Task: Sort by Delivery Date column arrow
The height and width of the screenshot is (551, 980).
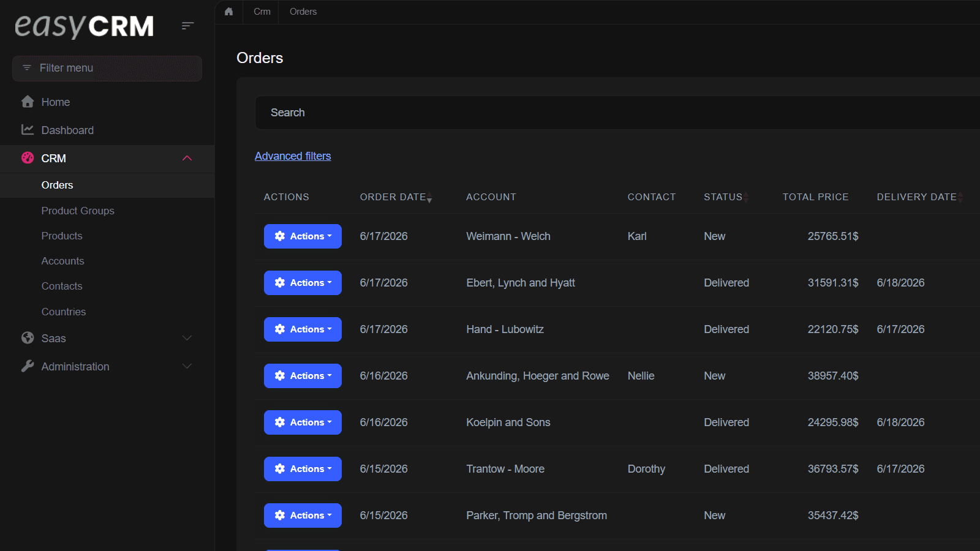Action: (x=960, y=197)
